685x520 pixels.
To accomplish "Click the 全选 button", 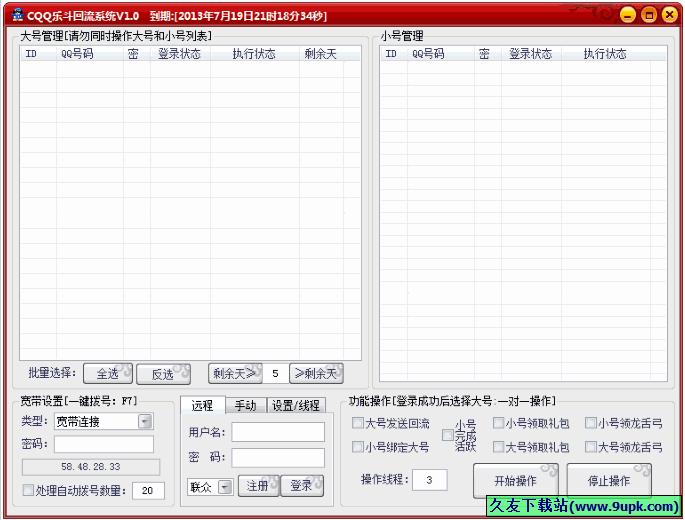I will tap(108, 374).
